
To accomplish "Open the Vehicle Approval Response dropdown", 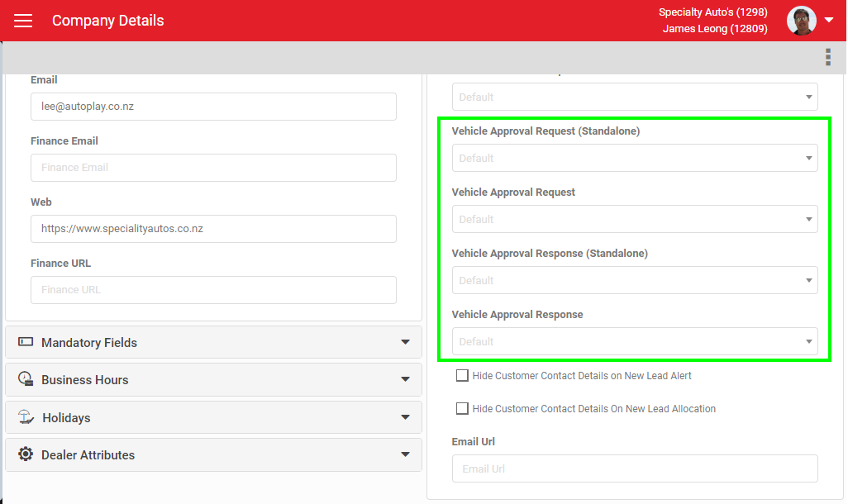I will click(634, 342).
